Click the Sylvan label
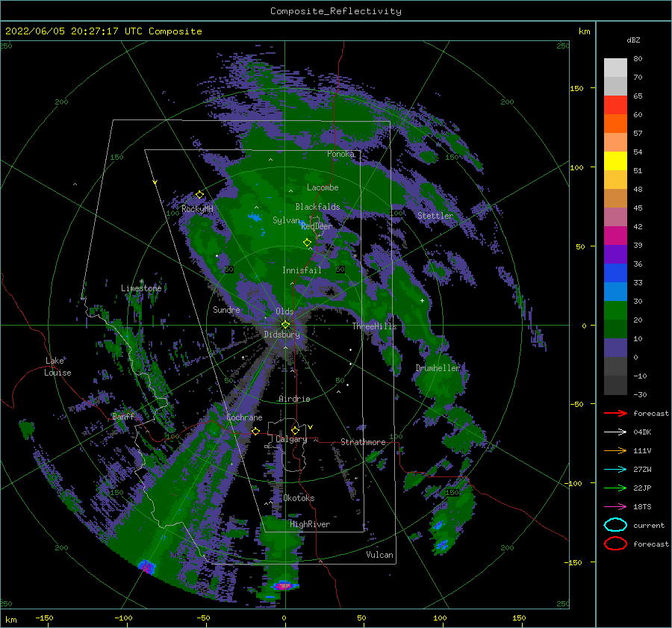The height and width of the screenshot is (628, 672). coord(286,220)
